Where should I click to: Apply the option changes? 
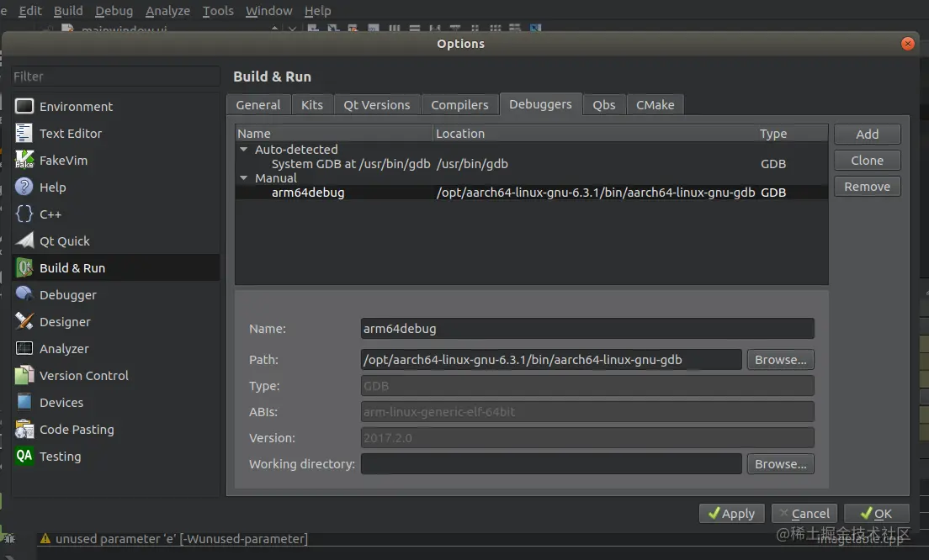click(732, 514)
